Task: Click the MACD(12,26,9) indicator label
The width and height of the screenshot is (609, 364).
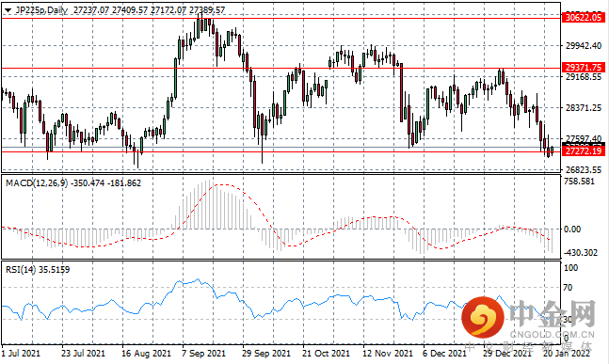Action: pos(38,183)
